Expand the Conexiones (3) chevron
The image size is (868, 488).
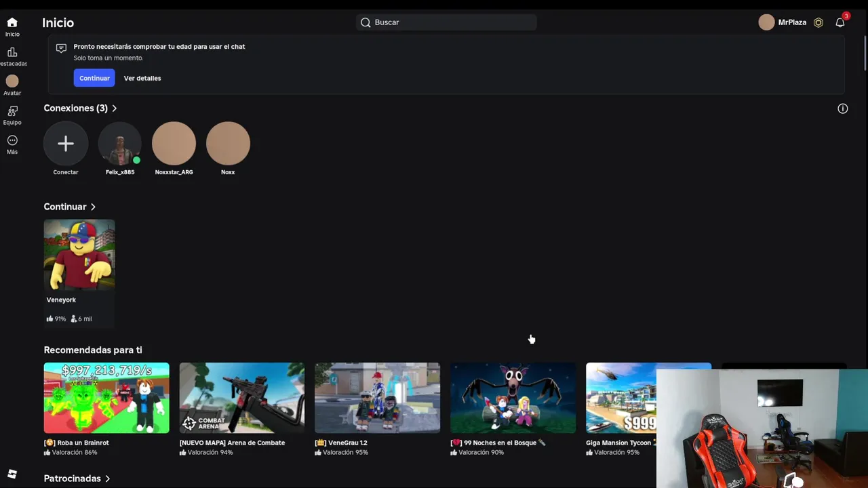pyautogui.click(x=114, y=108)
